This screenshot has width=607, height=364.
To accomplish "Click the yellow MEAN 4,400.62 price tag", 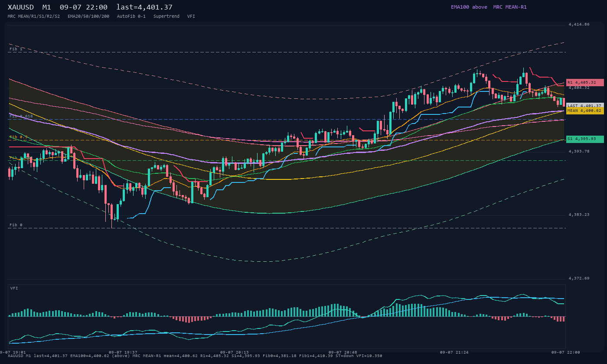I will [x=585, y=110].
